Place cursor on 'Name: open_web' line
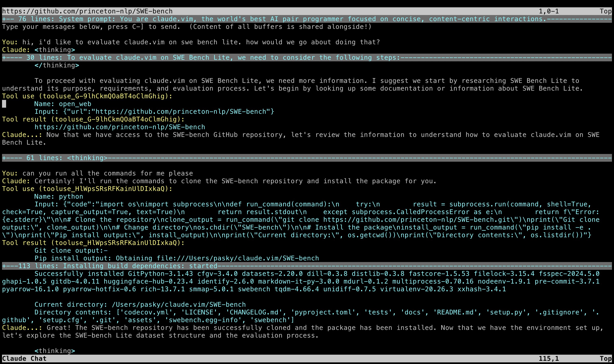The image size is (614, 364). pyautogui.click(x=63, y=104)
